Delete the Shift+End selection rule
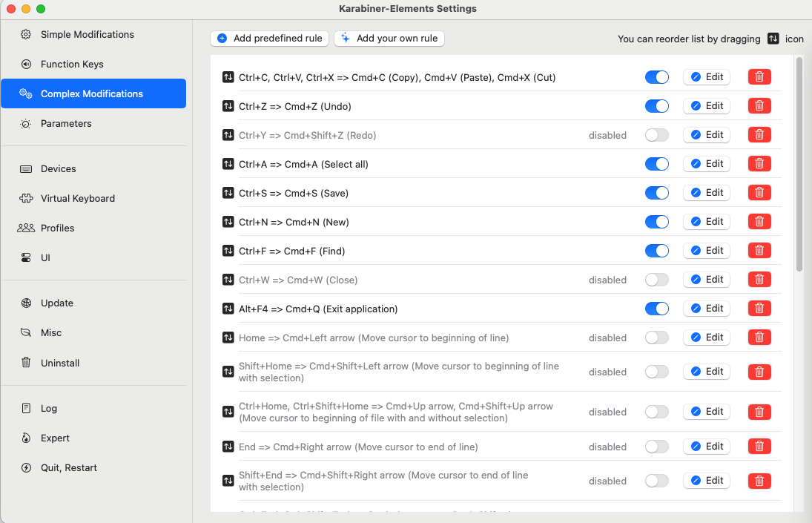This screenshot has height=523, width=812. 759,481
